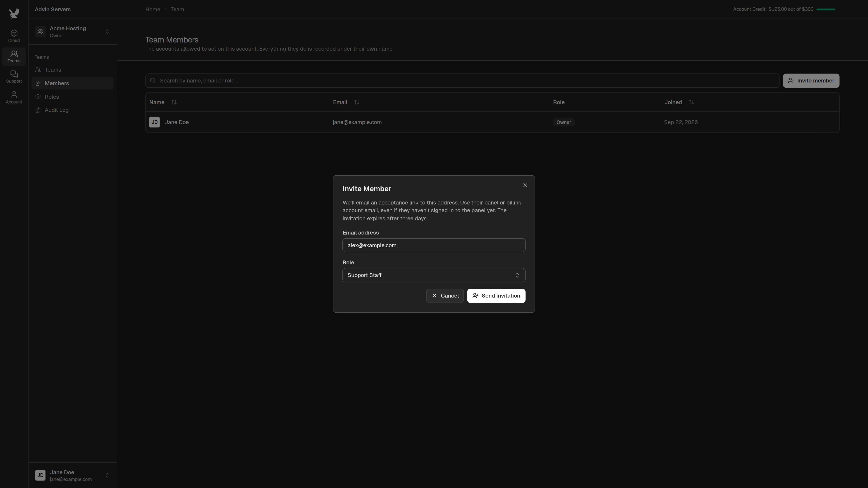Open the Roles page
Viewport: 868px width, 488px height.
pyautogui.click(x=72, y=97)
